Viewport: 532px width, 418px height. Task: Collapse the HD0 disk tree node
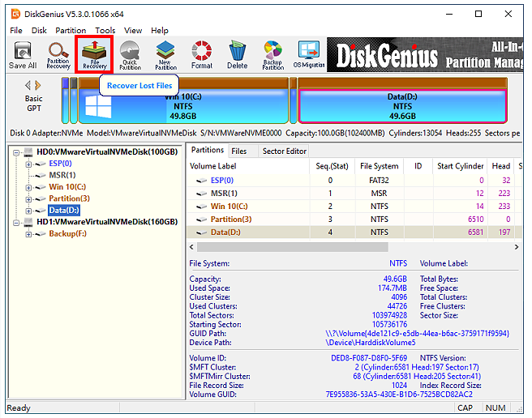tap(16, 152)
